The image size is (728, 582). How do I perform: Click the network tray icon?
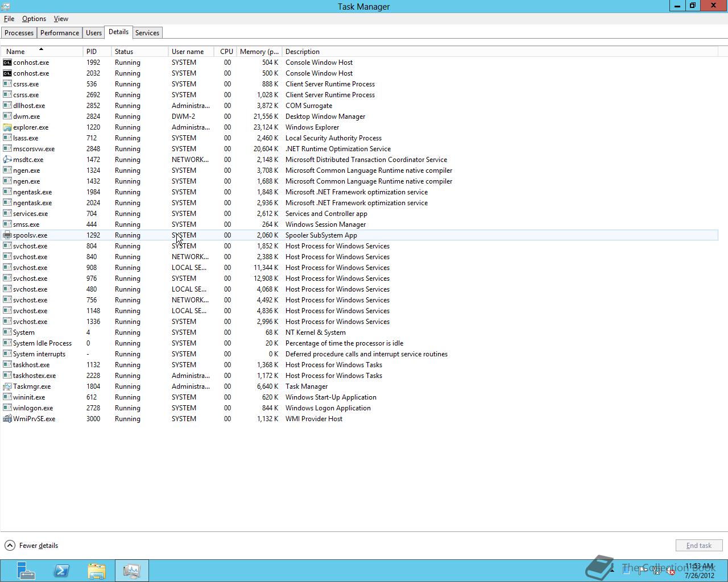point(657,571)
